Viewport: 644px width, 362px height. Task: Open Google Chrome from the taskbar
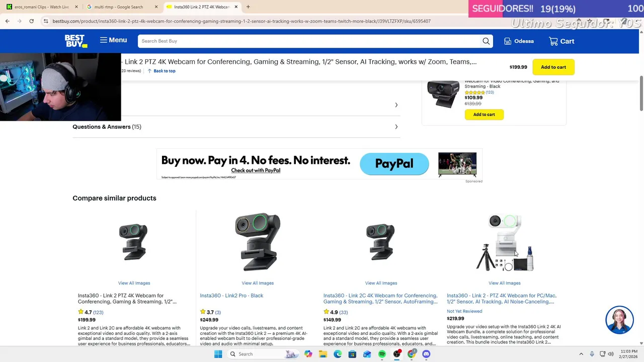click(412, 354)
